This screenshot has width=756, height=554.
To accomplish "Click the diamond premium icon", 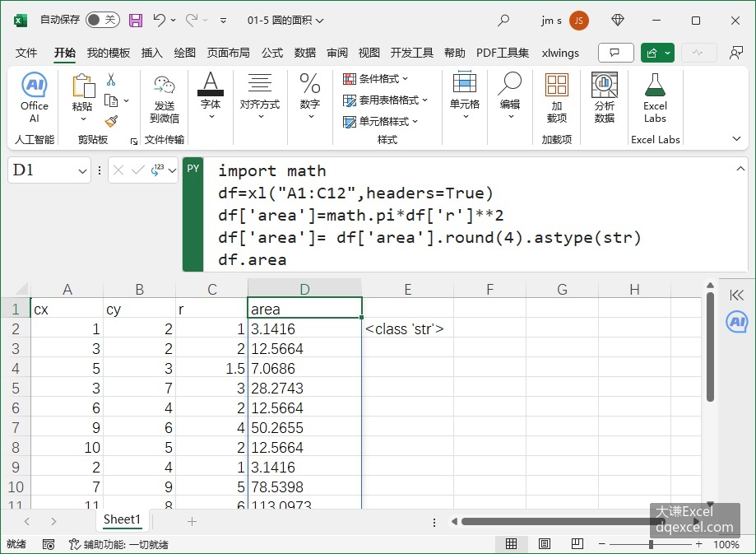I will pos(618,20).
